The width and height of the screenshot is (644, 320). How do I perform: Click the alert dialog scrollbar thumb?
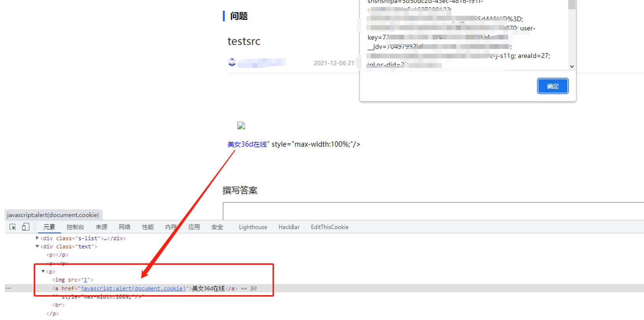[x=572, y=4]
